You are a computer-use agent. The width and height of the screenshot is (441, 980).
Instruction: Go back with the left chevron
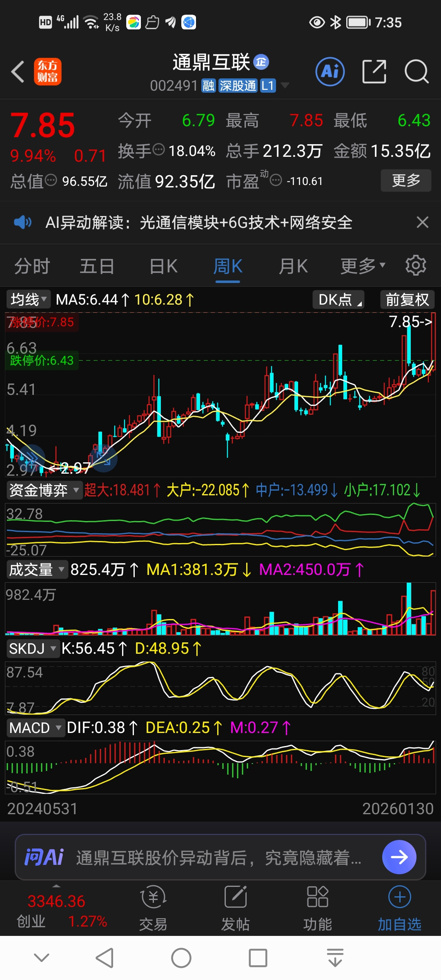tap(18, 72)
